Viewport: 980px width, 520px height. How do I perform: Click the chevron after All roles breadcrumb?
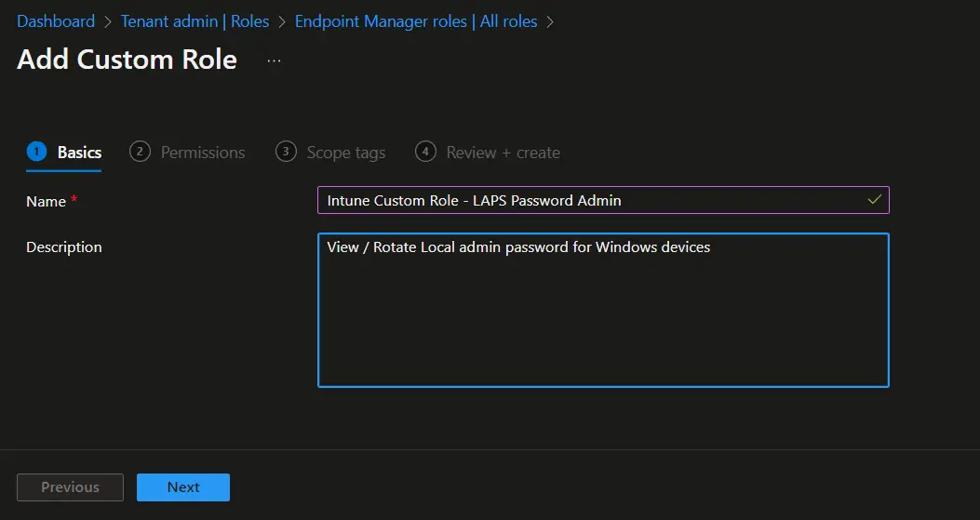tap(550, 21)
